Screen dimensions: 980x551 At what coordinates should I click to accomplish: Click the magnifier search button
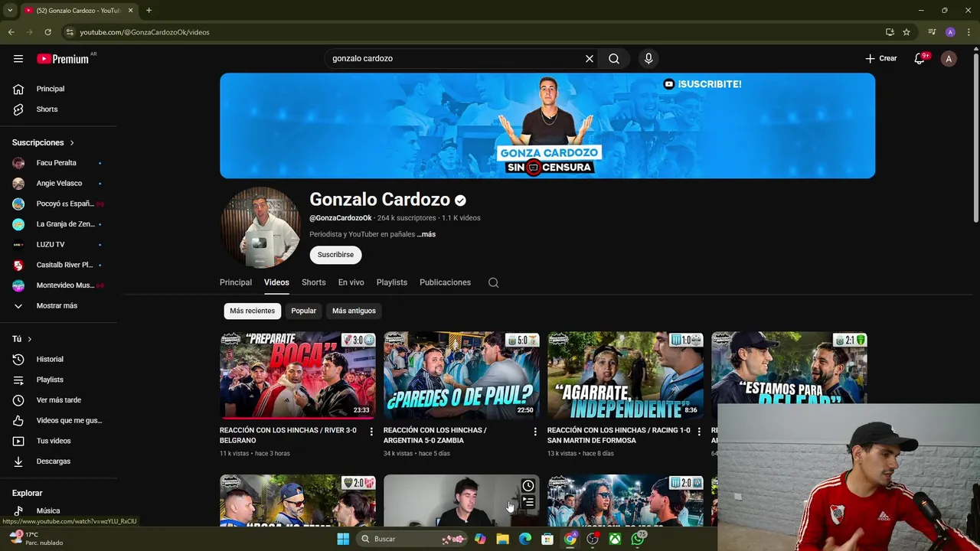coord(614,58)
